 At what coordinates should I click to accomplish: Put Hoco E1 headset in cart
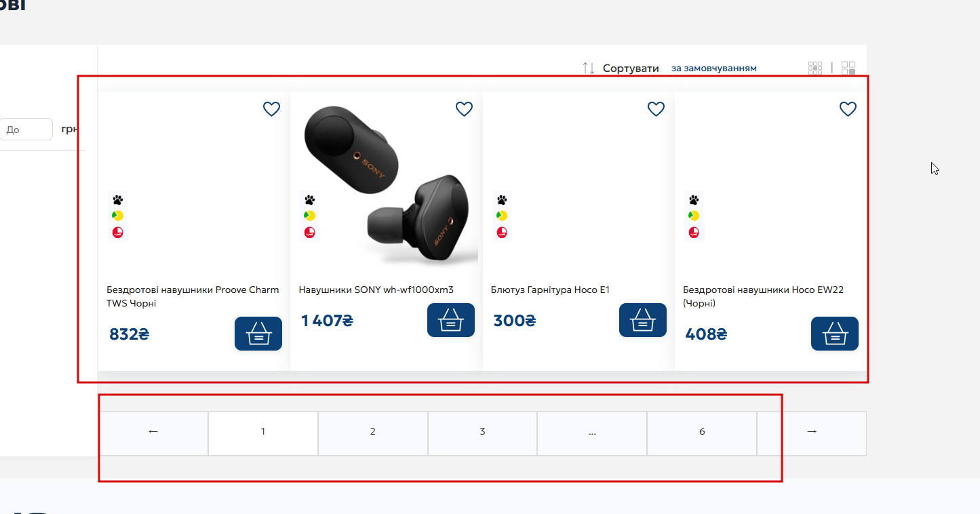[643, 320]
